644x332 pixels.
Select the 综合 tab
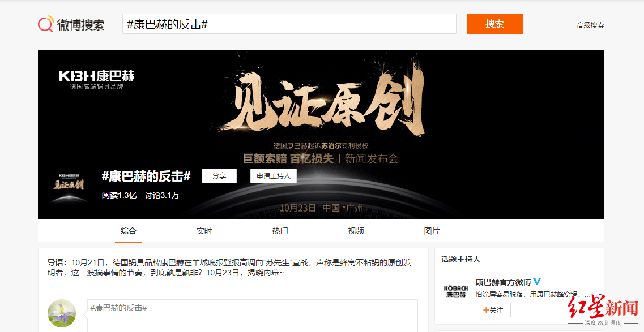[x=128, y=231]
